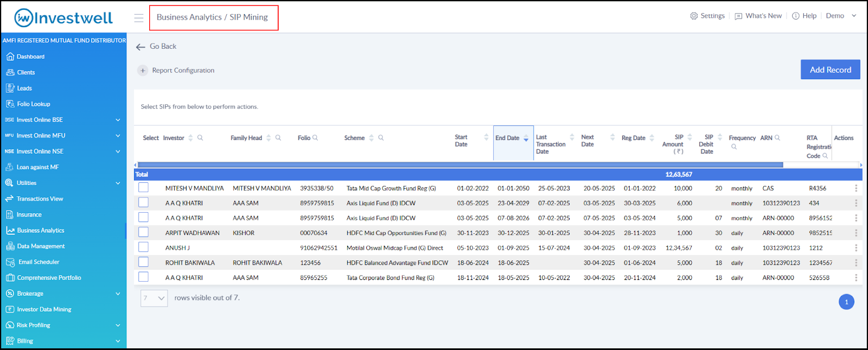Image resolution: width=868 pixels, height=350 pixels.
Task: Sort by Reg Date column arrows
Action: 652,138
